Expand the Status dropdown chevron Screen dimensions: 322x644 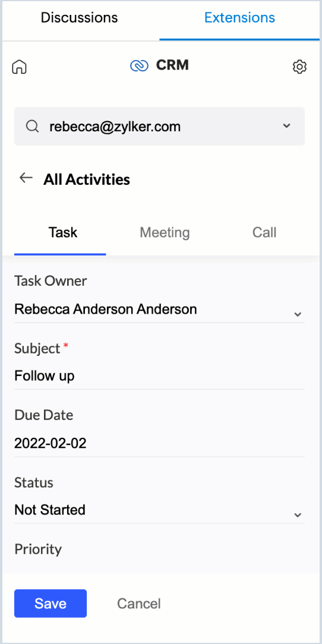pyautogui.click(x=298, y=515)
